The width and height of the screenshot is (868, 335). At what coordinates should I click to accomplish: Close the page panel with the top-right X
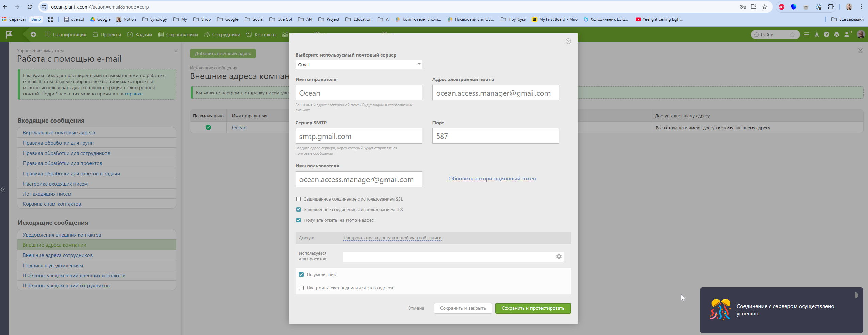pyautogui.click(x=861, y=50)
